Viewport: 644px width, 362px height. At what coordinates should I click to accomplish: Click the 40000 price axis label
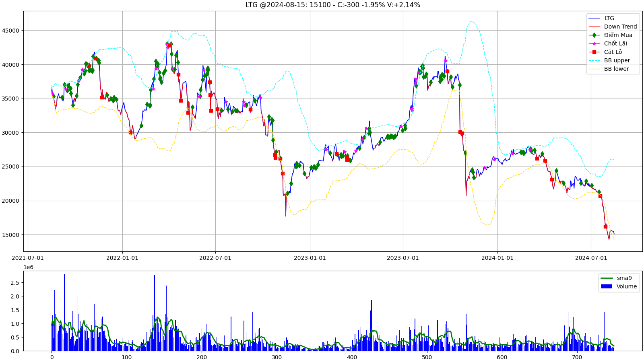(x=10, y=65)
